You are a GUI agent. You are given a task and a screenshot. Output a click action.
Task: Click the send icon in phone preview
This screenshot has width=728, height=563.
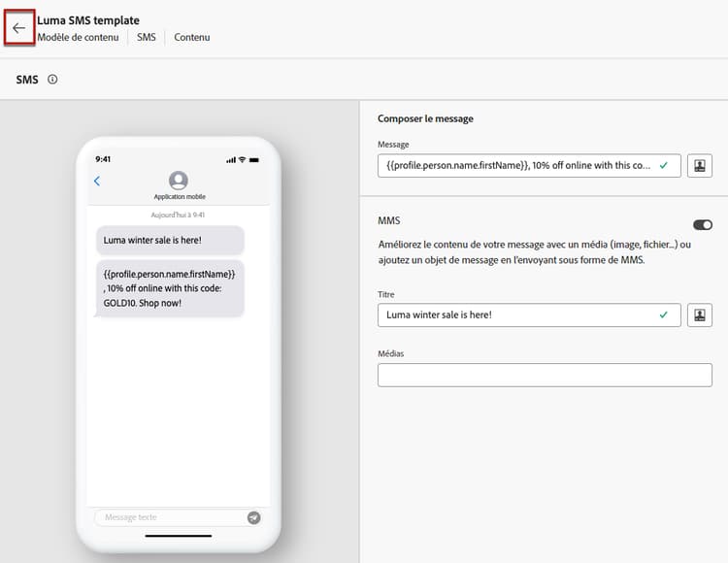253,517
